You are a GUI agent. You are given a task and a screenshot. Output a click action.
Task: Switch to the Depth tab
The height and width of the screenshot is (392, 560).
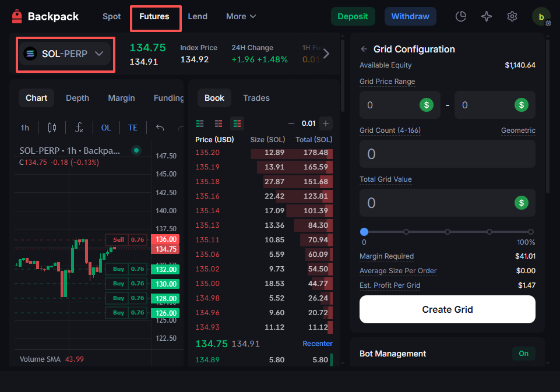(78, 98)
